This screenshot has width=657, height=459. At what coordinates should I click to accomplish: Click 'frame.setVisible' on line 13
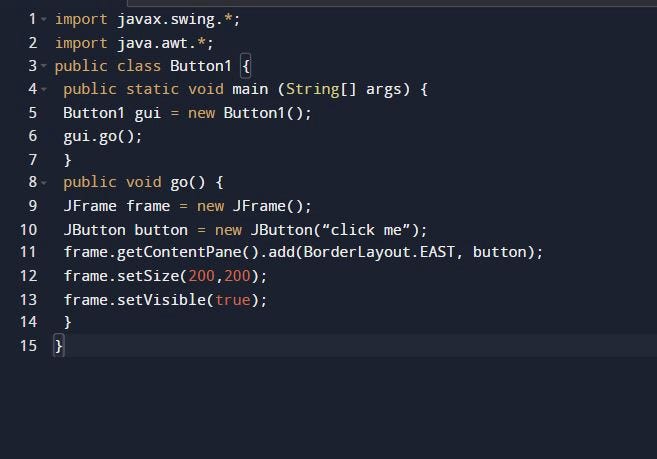point(135,300)
